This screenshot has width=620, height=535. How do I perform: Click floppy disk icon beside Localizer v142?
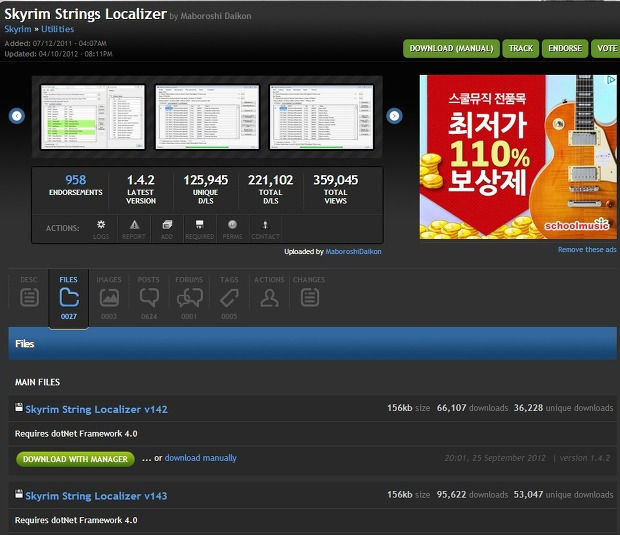tap(19, 407)
